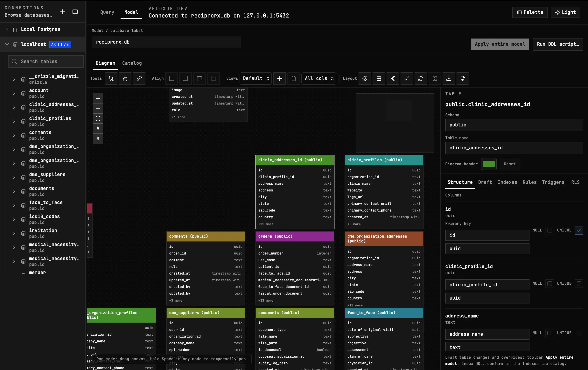588x370 pixels.
Task: Expand the documents table node
Action: click(14, 191)
